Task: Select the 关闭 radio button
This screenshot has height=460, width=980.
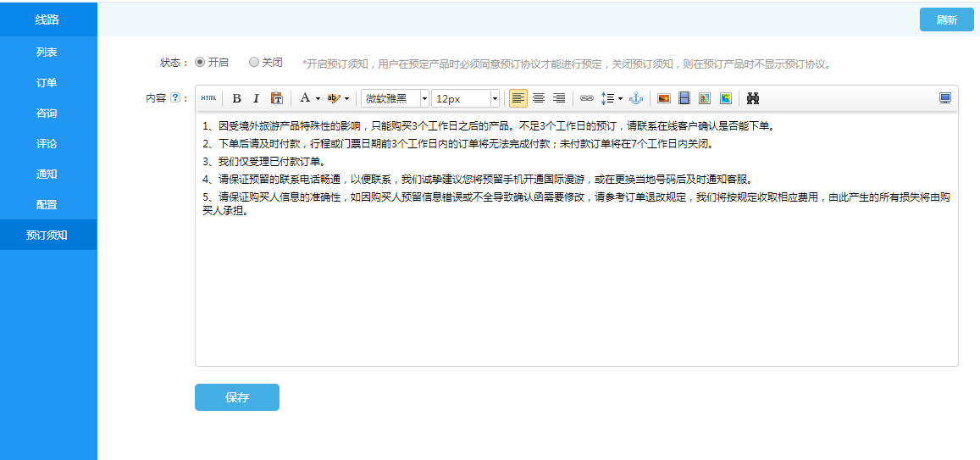Action: pos(254,62)
